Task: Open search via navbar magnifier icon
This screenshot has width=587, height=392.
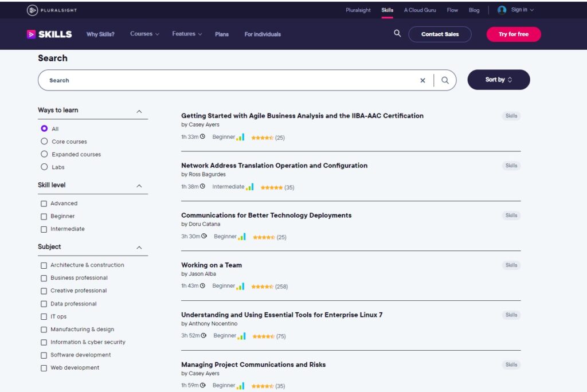Action: coord(397,34)
